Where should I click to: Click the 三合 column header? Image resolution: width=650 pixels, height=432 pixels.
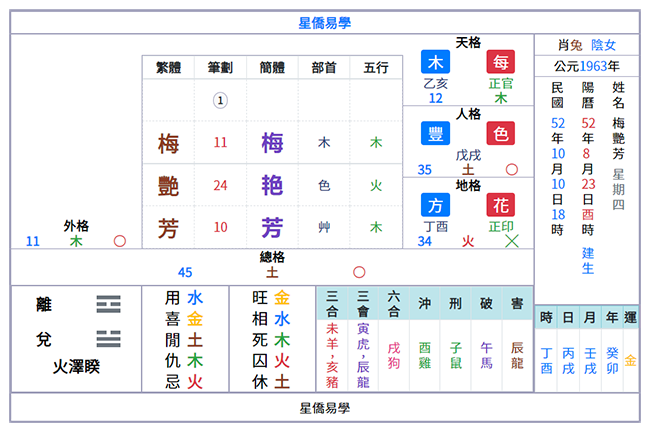pyautogui.click(x=332, y=303)
